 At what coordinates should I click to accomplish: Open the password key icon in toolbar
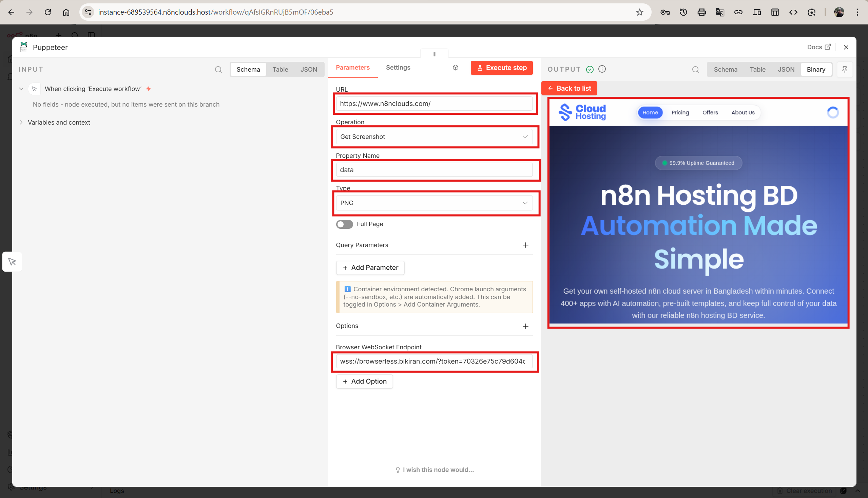tap(665, 12)
